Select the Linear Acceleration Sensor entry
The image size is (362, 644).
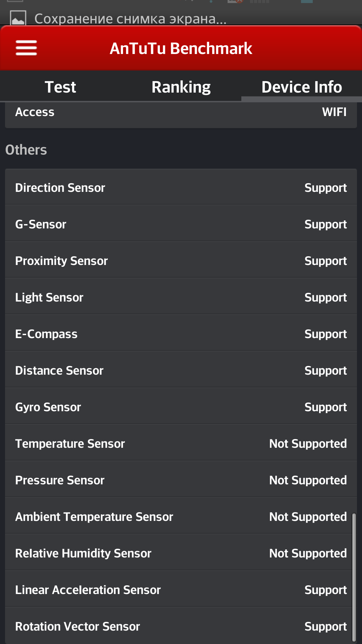(181, 589)
